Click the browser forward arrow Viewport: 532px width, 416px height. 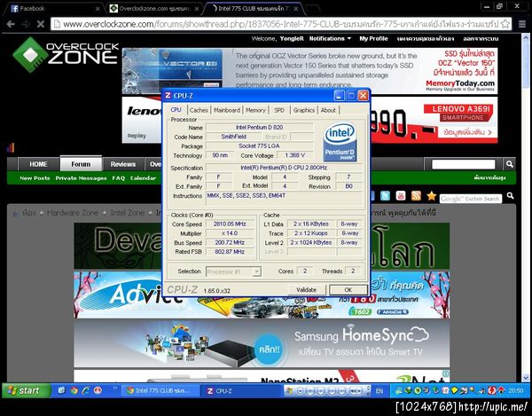[x=26, y=24]
